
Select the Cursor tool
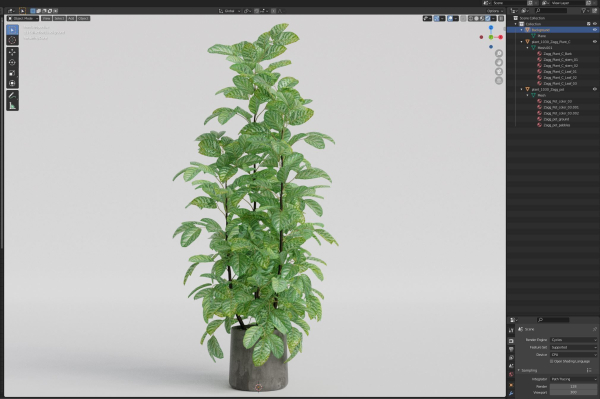pos(12,40)
